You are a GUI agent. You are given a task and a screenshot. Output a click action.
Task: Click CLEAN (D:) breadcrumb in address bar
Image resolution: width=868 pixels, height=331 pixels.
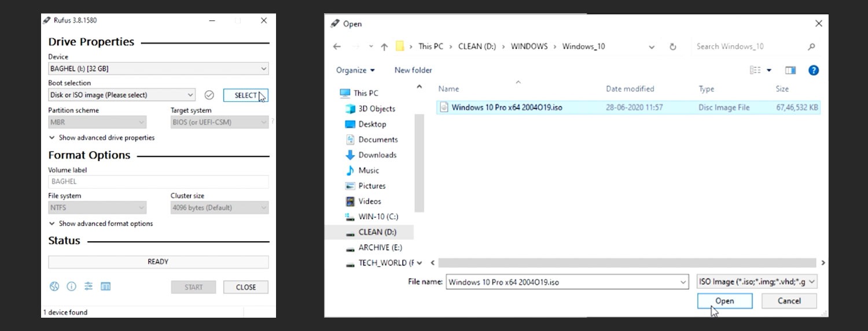tap(477, 46)
